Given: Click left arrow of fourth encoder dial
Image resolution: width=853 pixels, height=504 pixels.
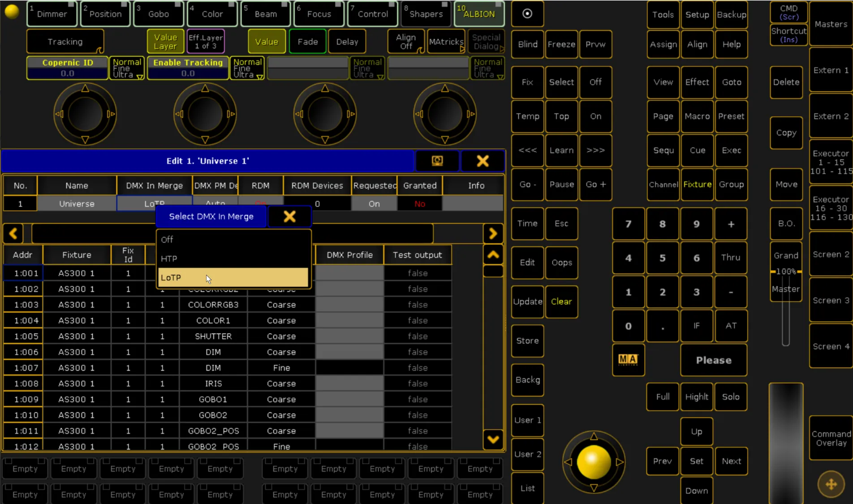Looking at the screenshot, I should click(x=419, y=114).
